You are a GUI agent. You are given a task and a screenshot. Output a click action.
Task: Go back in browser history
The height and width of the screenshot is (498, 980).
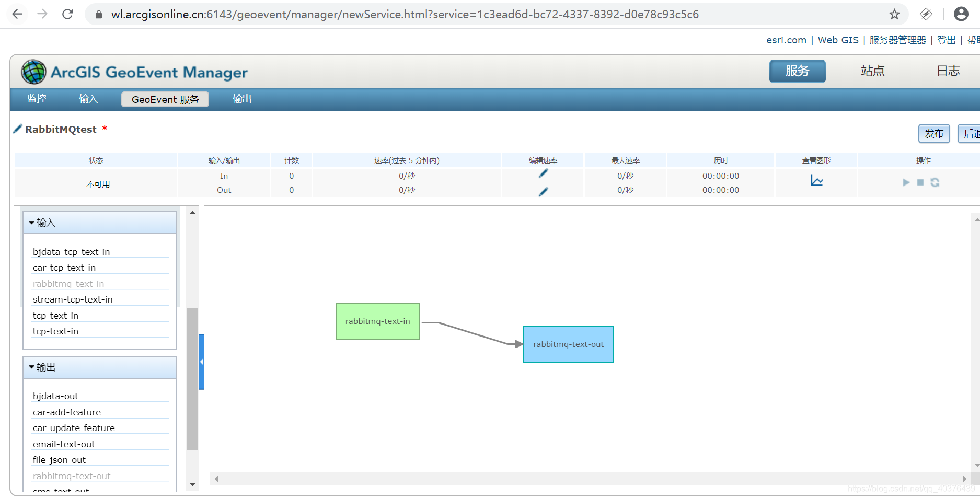click(x=17, y=14)
